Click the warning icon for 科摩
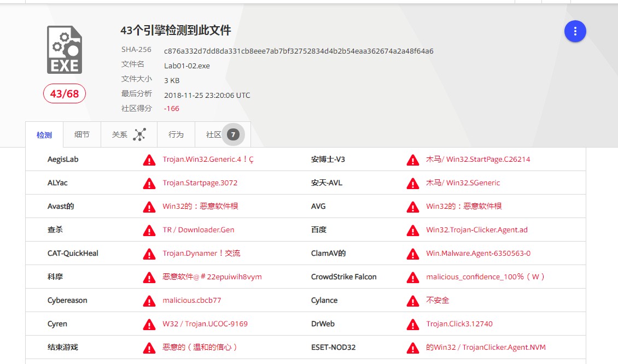This screenshot has height=364, width=618. point(149,277)
